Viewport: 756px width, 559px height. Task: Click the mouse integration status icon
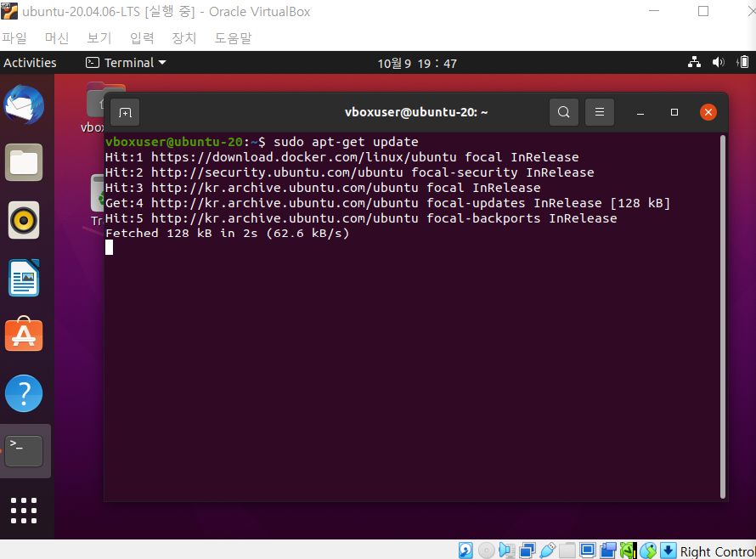click(x=648, y=551)
